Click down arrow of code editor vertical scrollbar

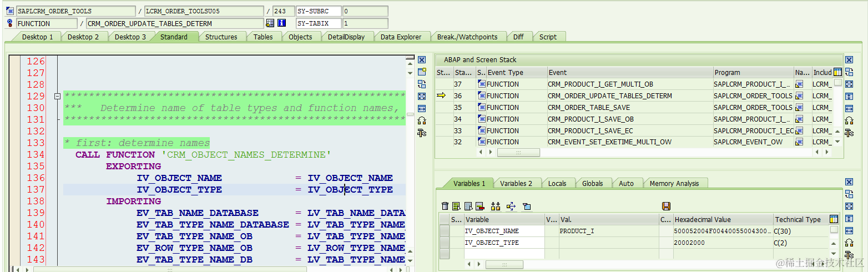click(410, 260)
